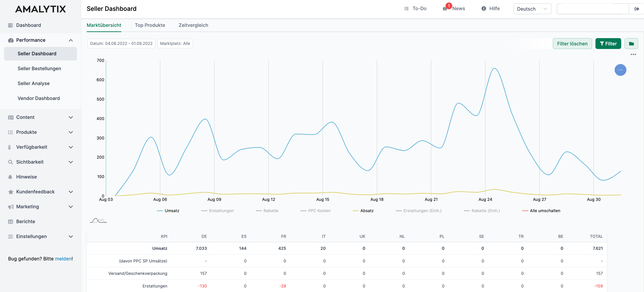This screenshot has height=292, width=644.
Task: Click the Datum filter chip
Action: coord(121,44)
